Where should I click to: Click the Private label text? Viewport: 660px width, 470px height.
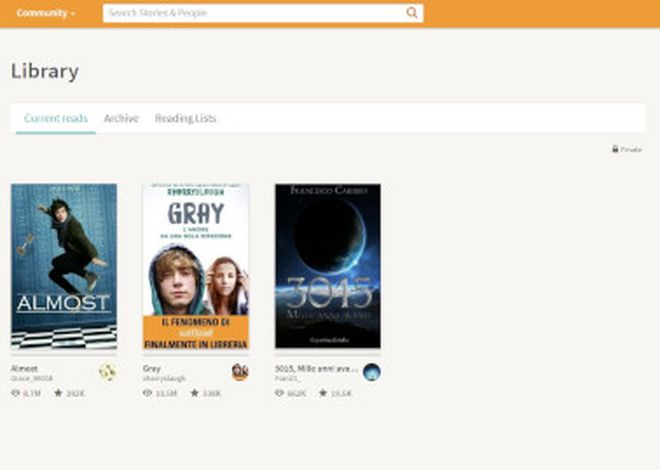coord(631,149)
